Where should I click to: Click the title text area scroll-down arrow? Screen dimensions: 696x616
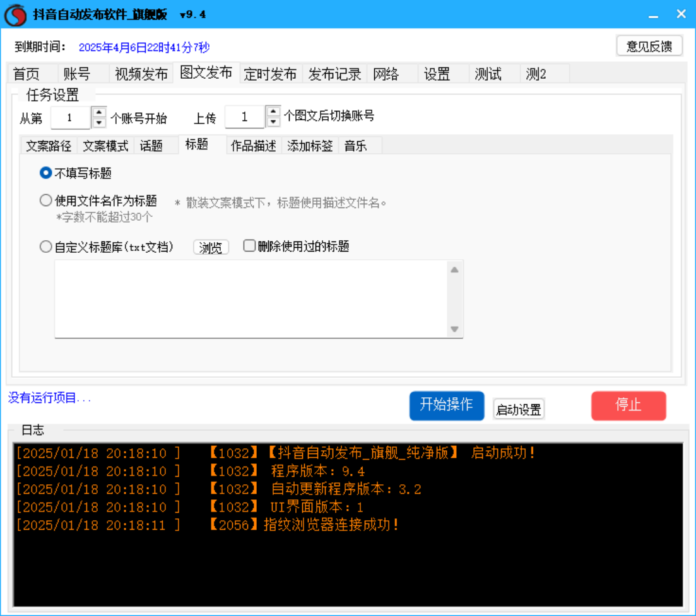454,328
